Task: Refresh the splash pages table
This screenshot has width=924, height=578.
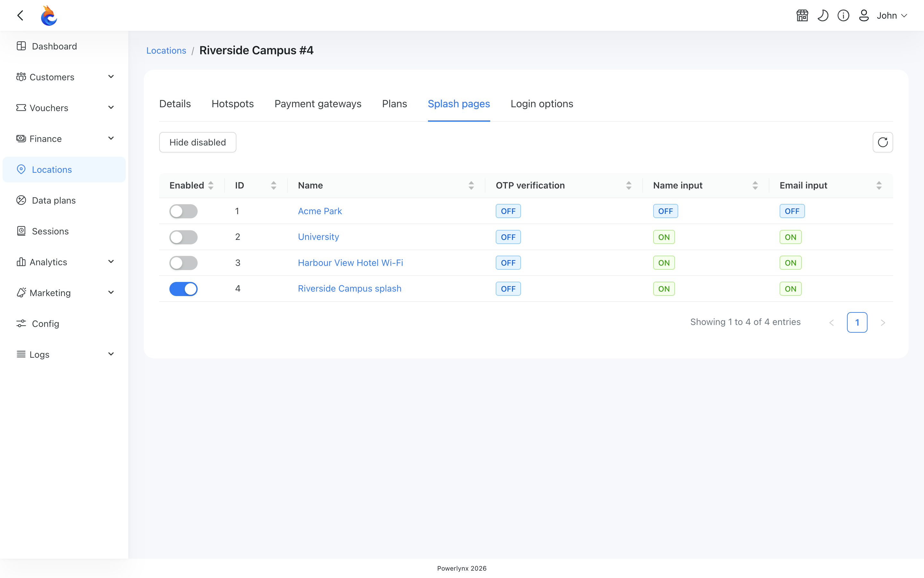Action: pyautogui.click(x=883, y=142)
